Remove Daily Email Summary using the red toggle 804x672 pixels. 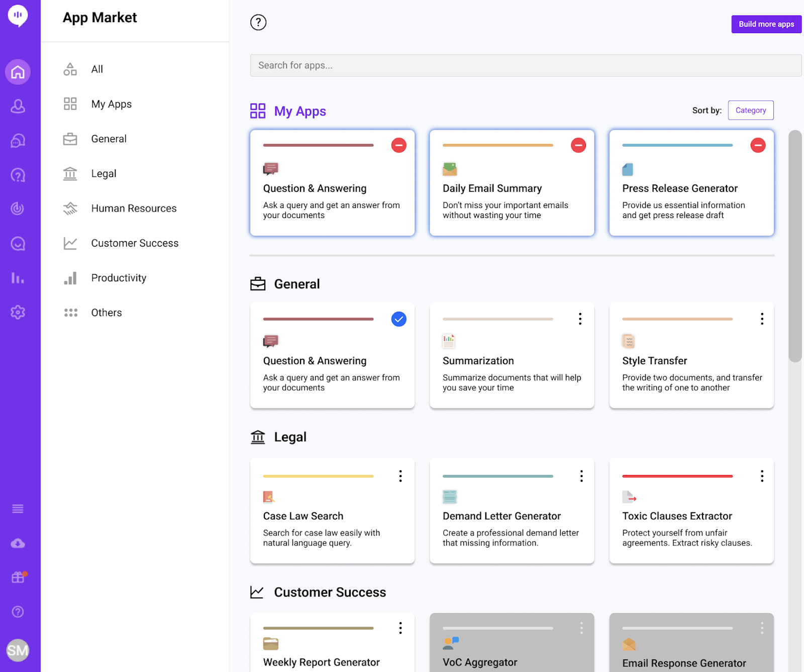[578, 145]
